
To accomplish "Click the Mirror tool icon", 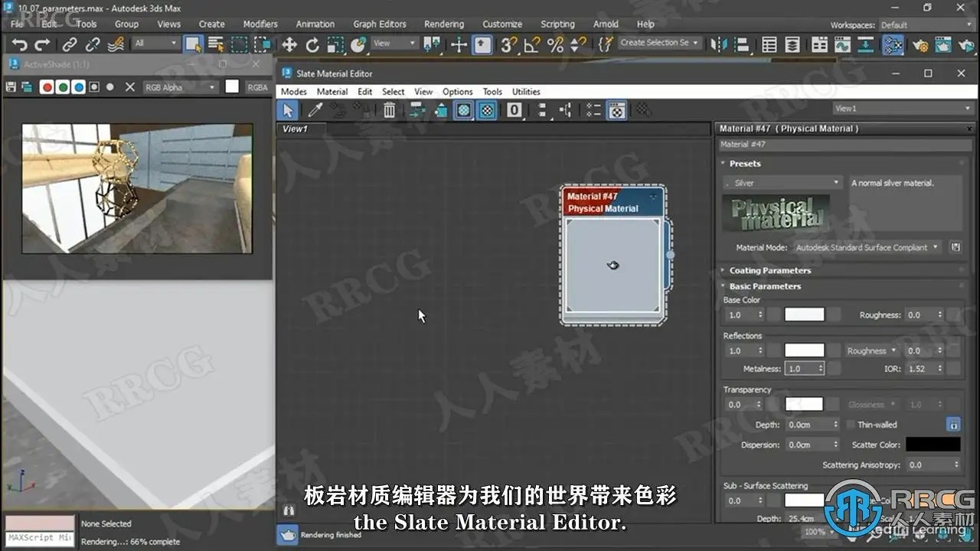I will point(720,45).
